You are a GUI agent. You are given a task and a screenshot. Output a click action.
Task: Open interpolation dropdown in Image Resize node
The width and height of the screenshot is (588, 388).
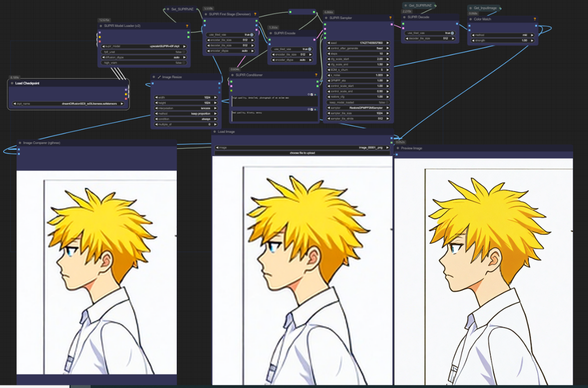(186, 108)
